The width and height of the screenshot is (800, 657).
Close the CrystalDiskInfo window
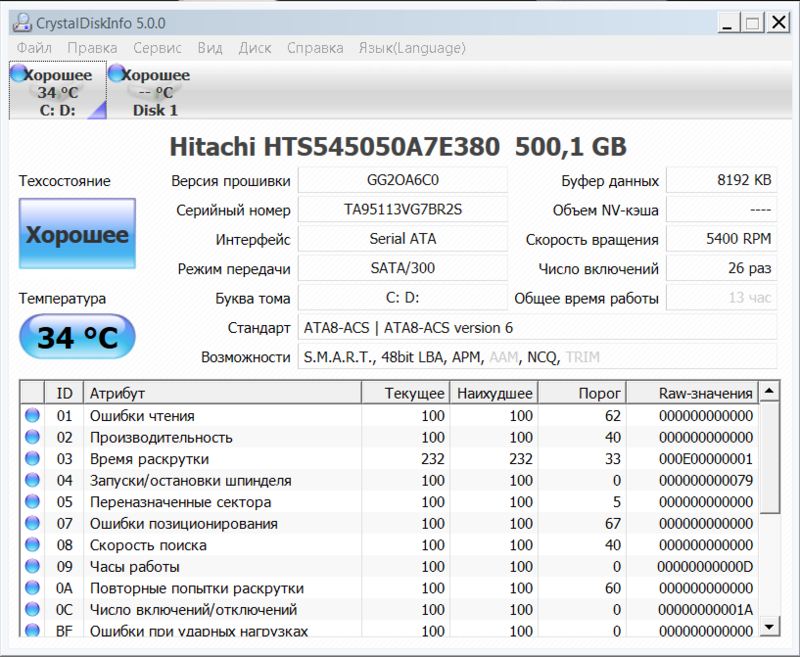click(x=779, y=22)
